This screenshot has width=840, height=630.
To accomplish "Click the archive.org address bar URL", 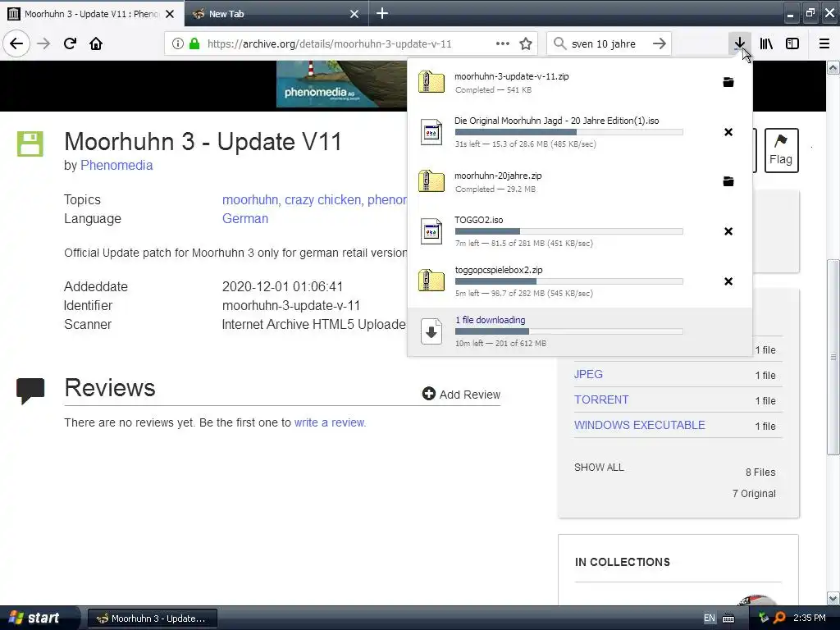I will pos(330,44).
